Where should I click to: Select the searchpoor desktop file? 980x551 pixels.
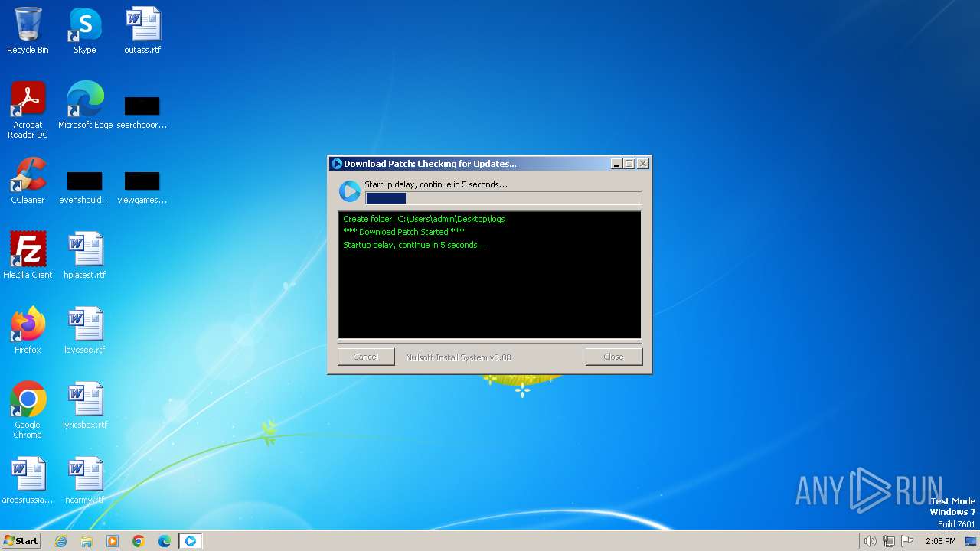click(x=142, y=111)
